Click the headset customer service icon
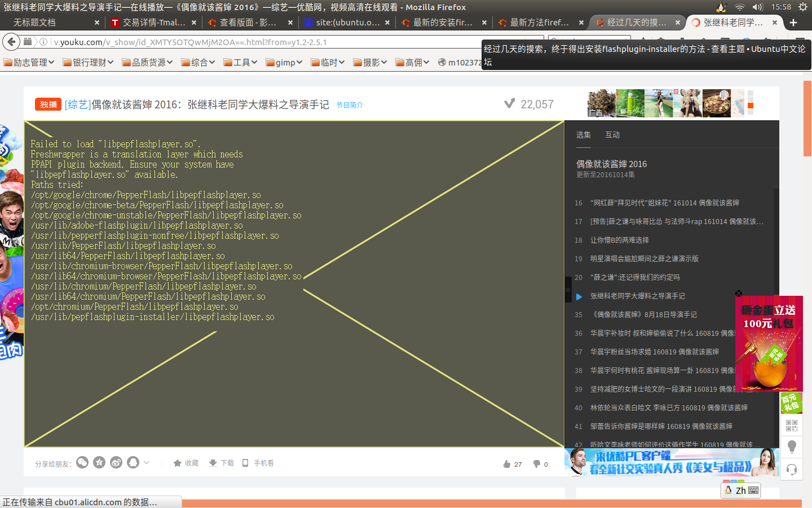 click(x=792, y=470)
